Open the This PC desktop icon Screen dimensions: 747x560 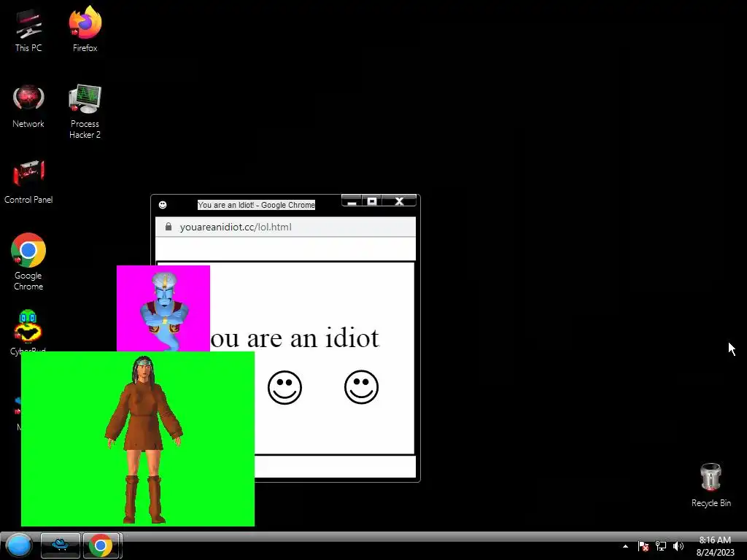[x=28, y=29]
